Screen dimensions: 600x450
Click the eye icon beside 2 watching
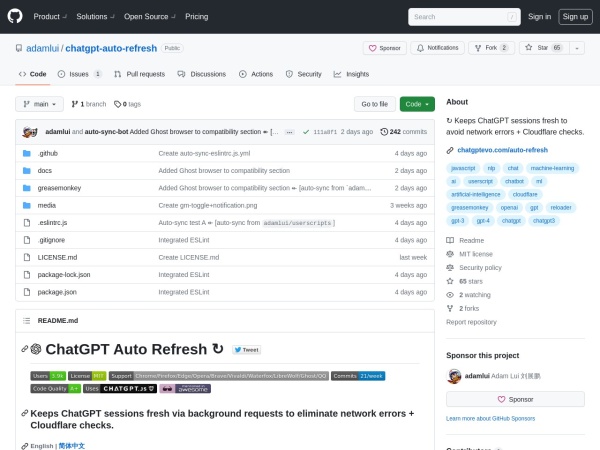point(450,295)
